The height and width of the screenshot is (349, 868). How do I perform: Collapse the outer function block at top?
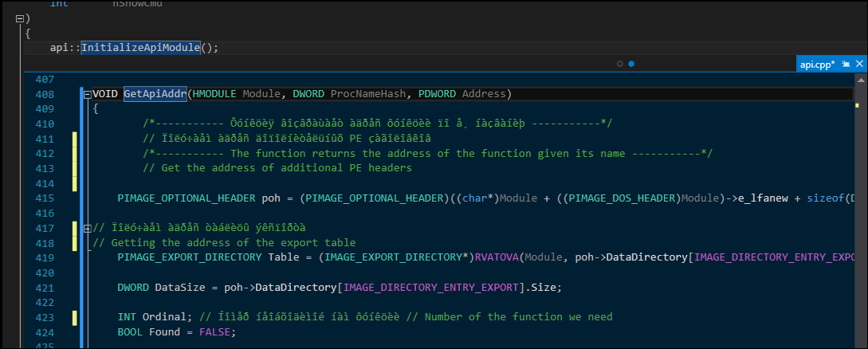(x=19, y=18)
